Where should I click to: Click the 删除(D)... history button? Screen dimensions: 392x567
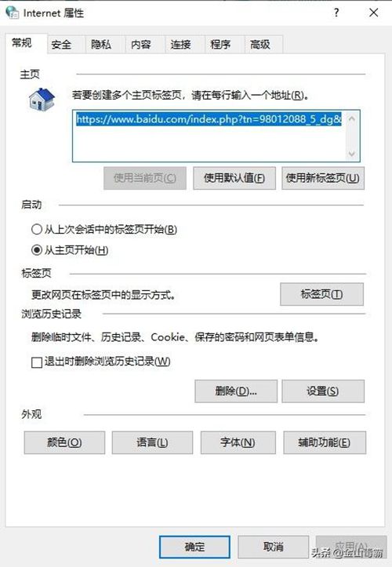tap(236, 391)
